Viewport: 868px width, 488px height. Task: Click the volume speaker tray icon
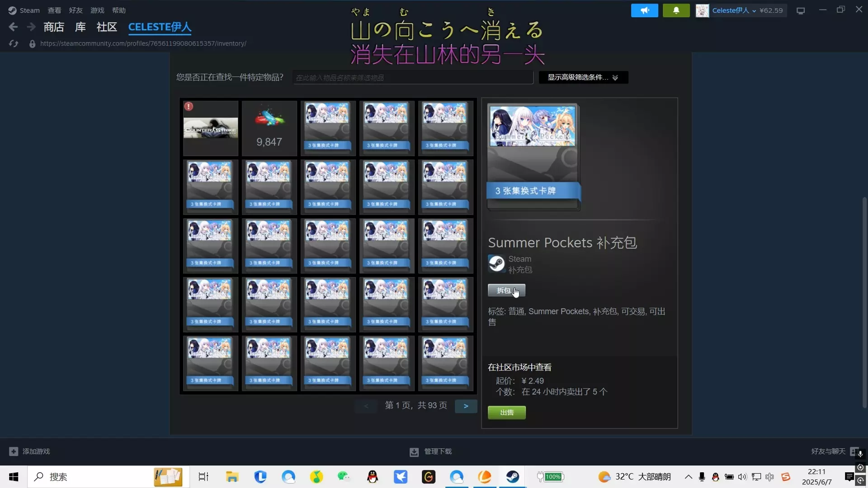[742, 477]
